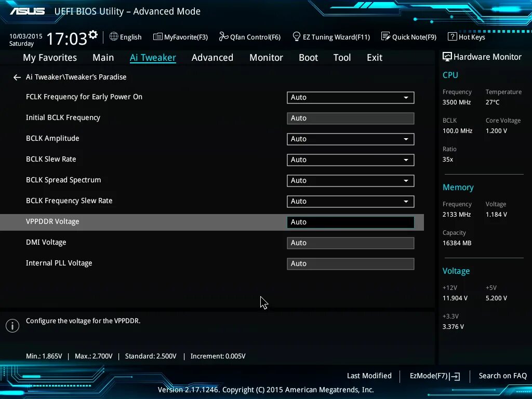
Task: Switch to the Boot tab
Action: (x=309, y=58)
